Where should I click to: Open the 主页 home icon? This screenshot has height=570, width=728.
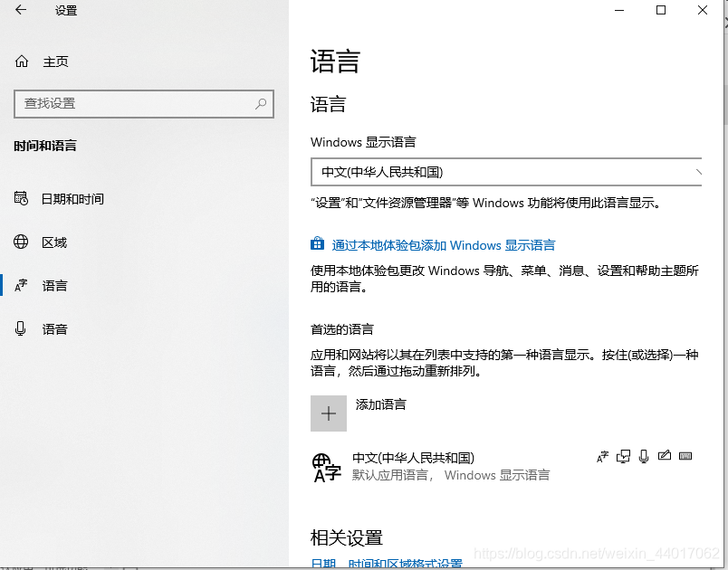22,61
